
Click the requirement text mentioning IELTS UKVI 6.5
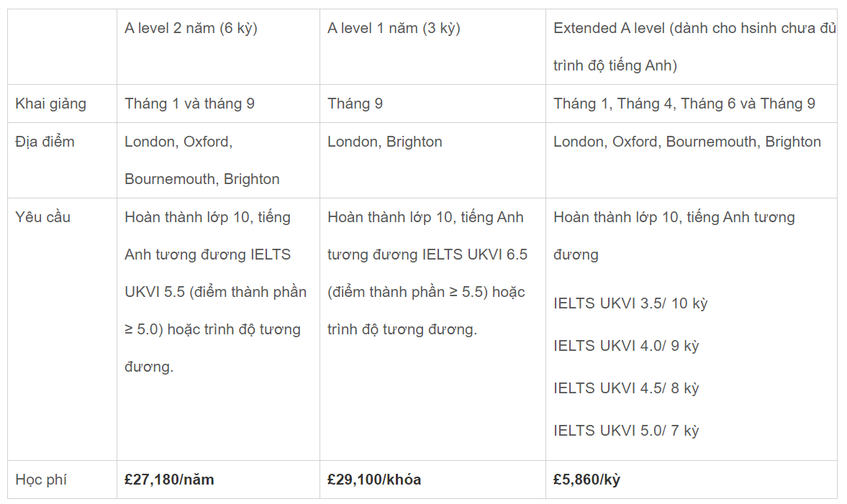coord(427,273)
